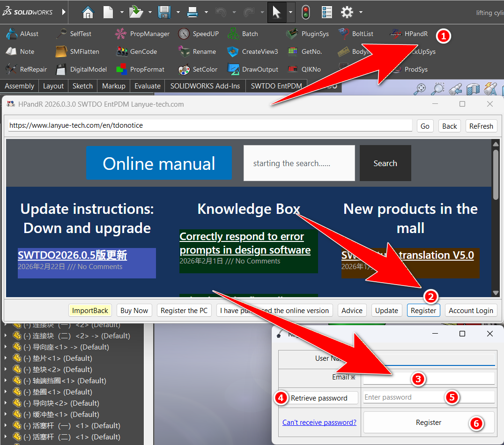Click Register the PC button
The height and width of the screenshot is (445, 504).
(184, 311)
